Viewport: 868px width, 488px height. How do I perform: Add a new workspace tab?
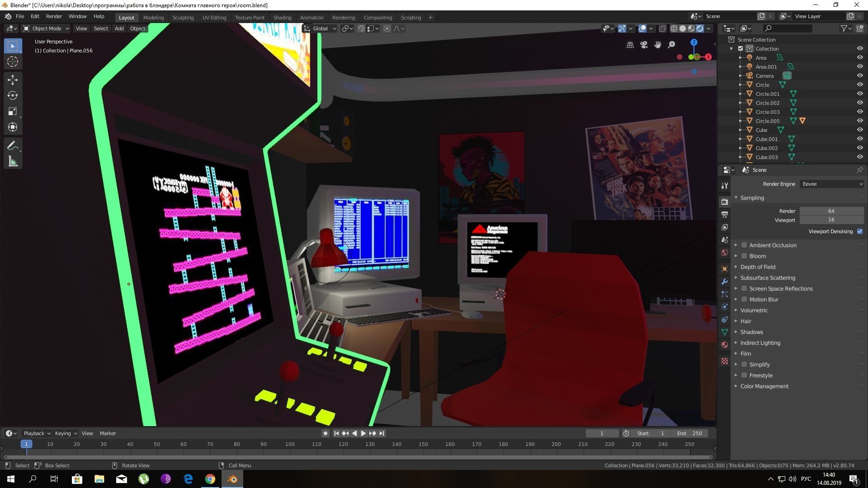pyautogui.click(x=430, y=18)
